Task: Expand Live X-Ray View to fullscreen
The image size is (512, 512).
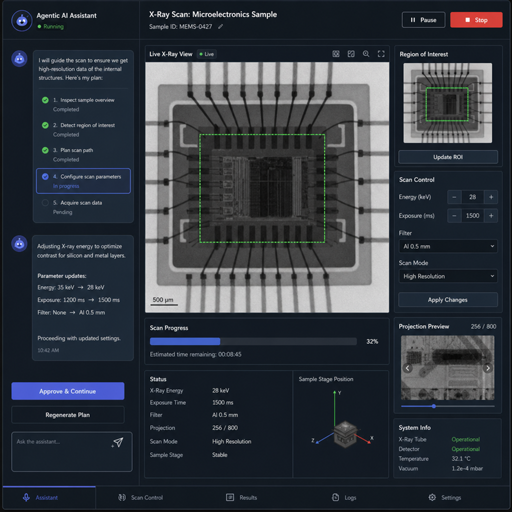Action: tap(381, 54)
